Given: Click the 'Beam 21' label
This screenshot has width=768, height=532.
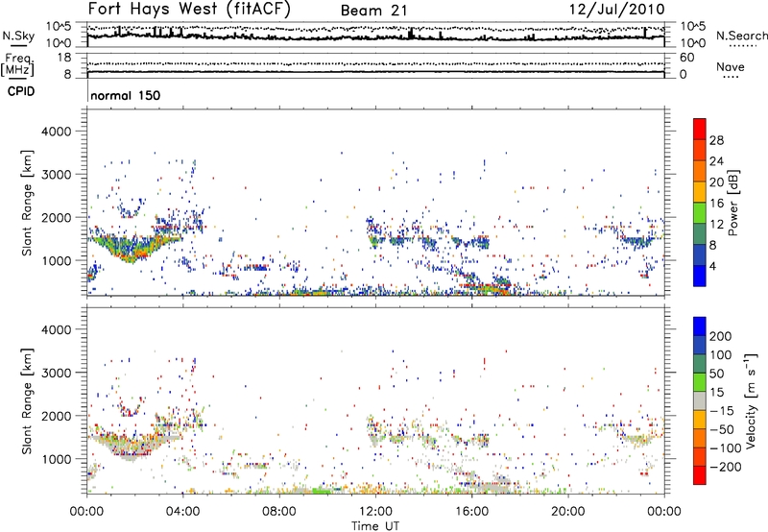Looking at the screenshot, I should (x=373, y=11).
